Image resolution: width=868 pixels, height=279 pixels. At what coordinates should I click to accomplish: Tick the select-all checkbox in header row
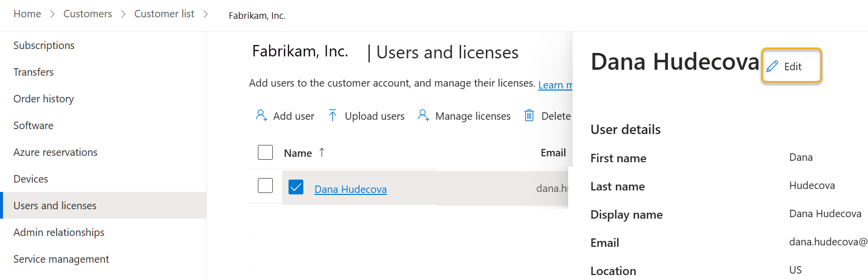point(265,152)
